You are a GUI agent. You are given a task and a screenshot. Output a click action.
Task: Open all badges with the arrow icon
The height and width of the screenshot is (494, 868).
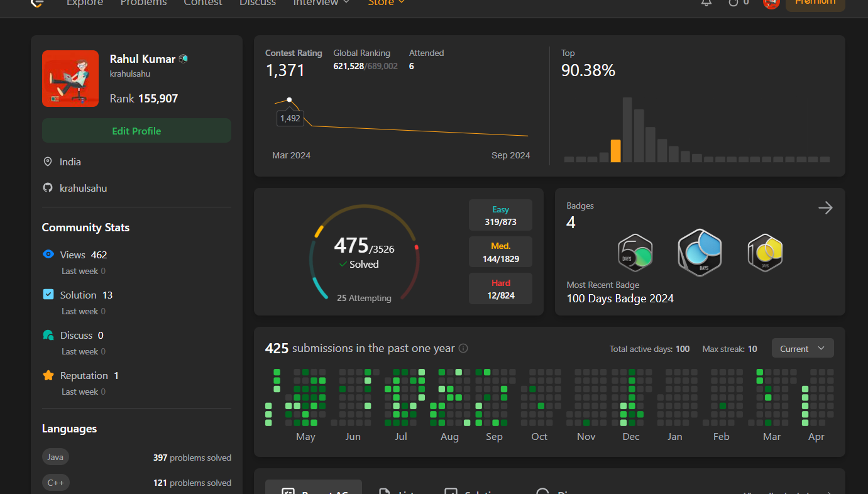tap(825, 208)
